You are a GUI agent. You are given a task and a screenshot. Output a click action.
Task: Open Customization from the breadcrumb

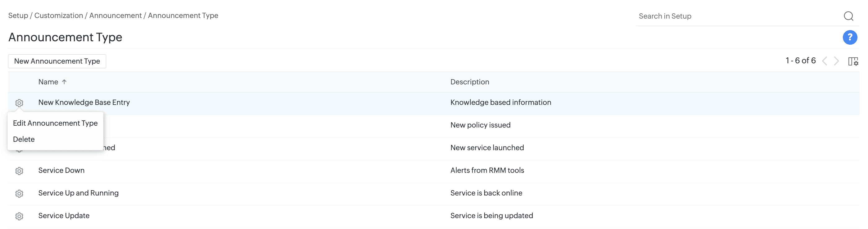point(59,16)
